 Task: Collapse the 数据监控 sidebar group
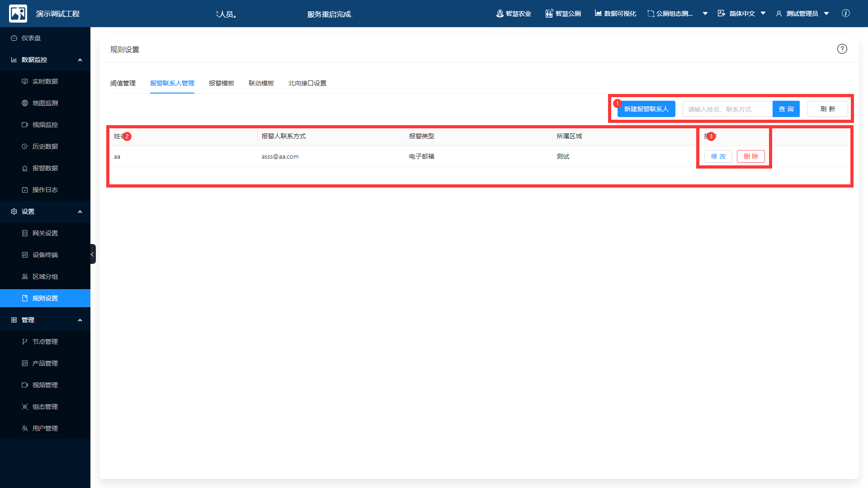click(45, 60)
